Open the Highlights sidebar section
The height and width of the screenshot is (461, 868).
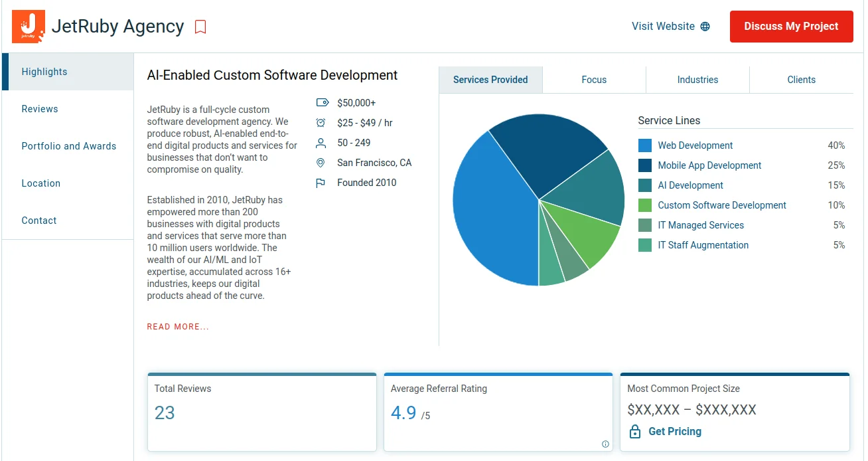tap(68, 72)
